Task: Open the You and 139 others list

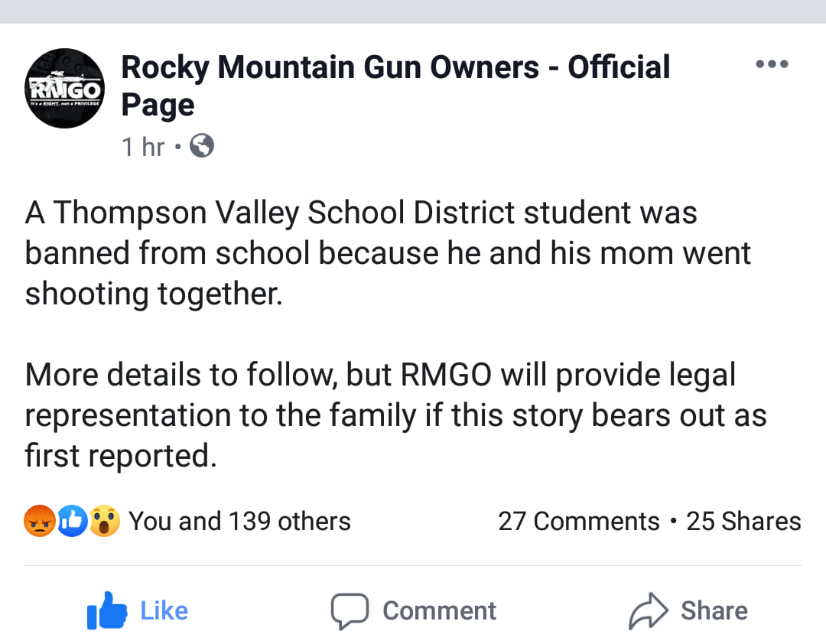Action: click(x=239, y=521)
